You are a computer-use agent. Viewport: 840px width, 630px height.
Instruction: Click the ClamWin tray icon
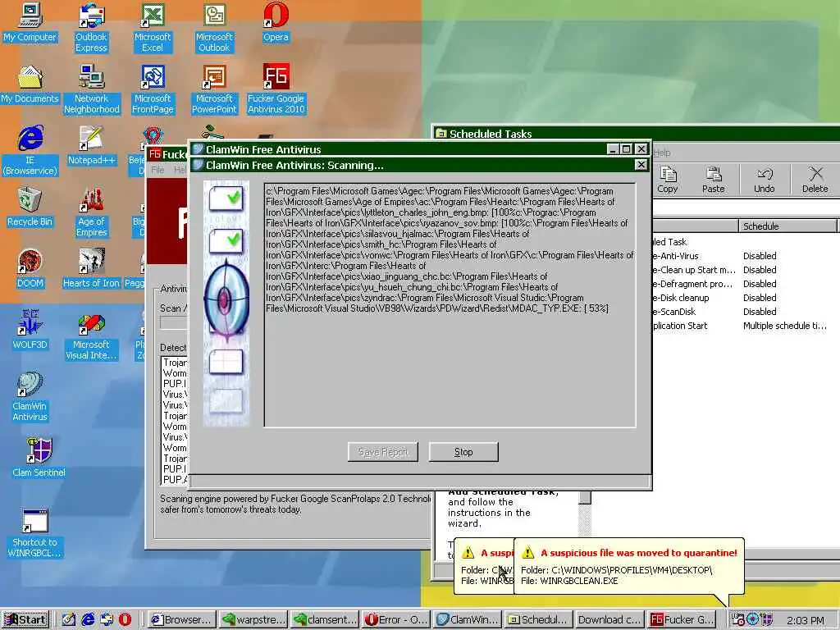[753, 620]
